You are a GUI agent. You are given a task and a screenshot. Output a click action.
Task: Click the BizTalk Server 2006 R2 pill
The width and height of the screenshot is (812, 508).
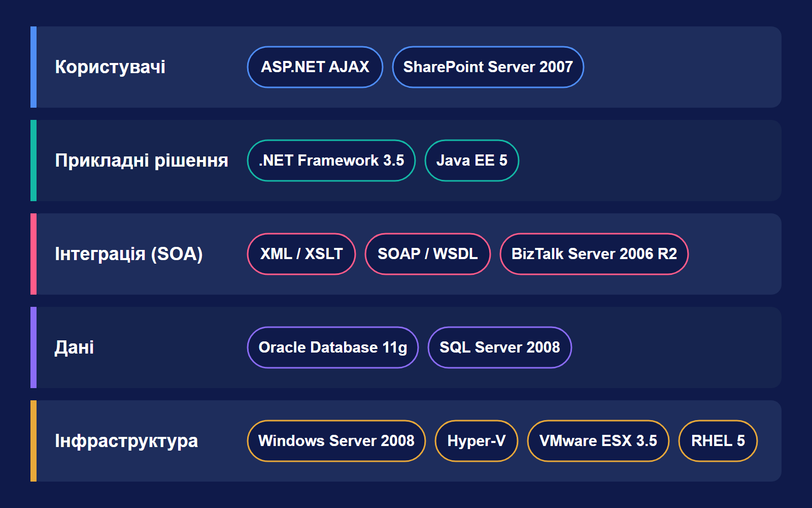594,254
